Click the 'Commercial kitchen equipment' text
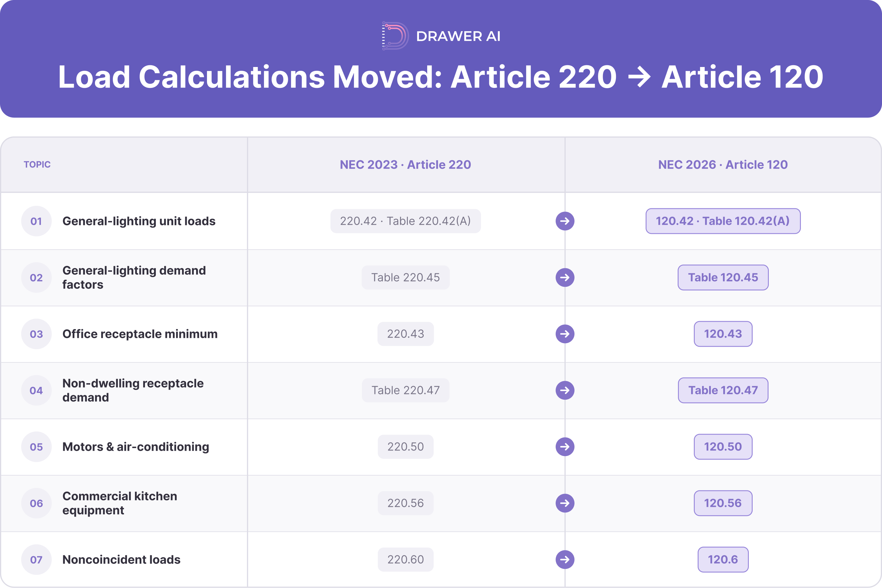This screenshot has width=882, height=588. pos(120,503)
